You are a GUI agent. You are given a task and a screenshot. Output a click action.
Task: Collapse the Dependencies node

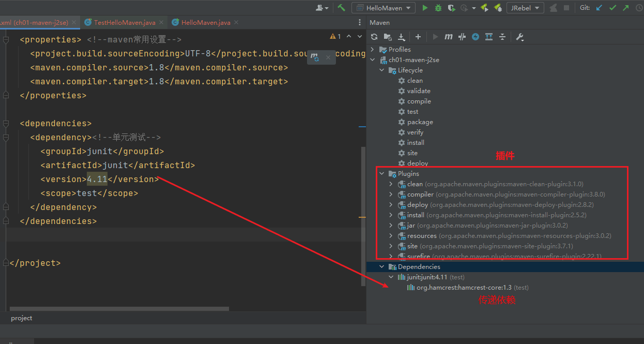coord(381,267)
